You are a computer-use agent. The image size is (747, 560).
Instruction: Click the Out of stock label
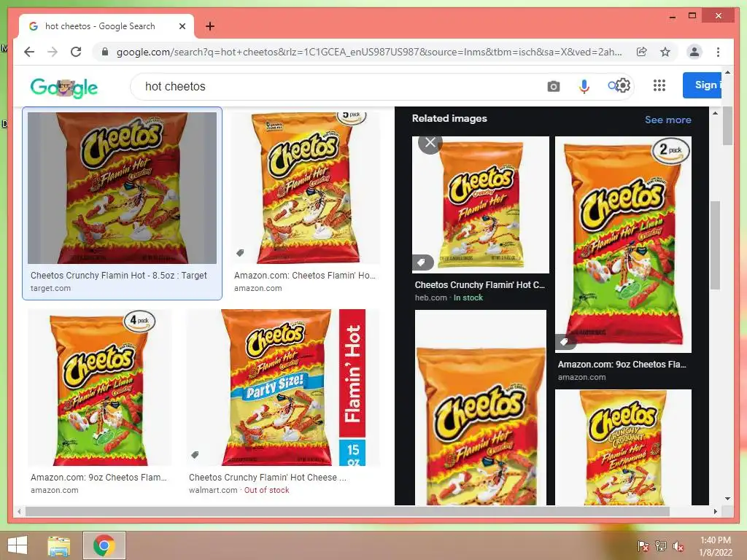[x=267, y=490]
